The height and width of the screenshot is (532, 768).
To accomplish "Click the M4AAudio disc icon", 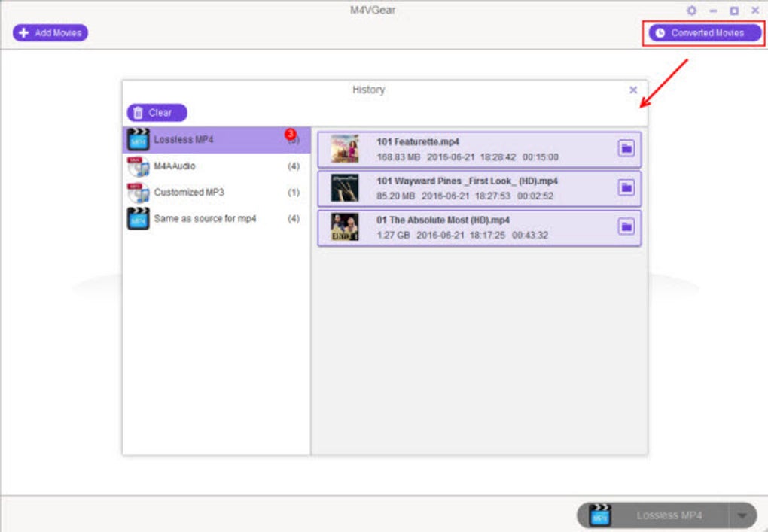I will pyautogui.click(x=138, y=166).
